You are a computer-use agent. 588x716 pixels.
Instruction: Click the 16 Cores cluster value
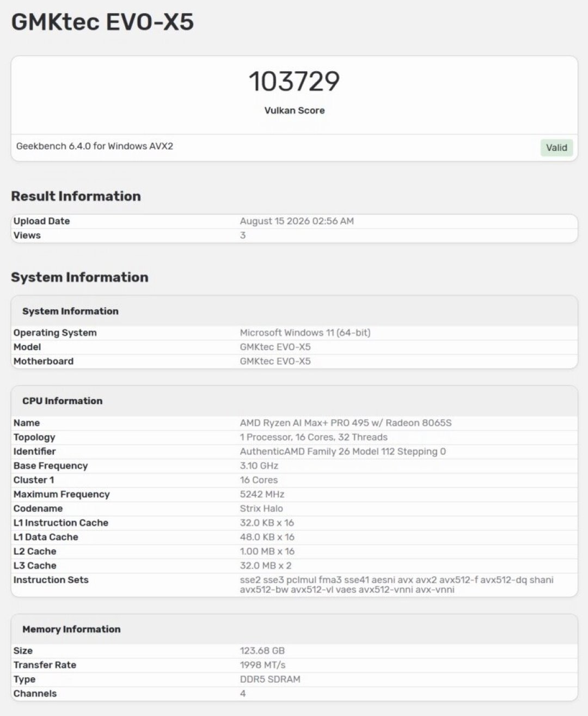point(259,480)
